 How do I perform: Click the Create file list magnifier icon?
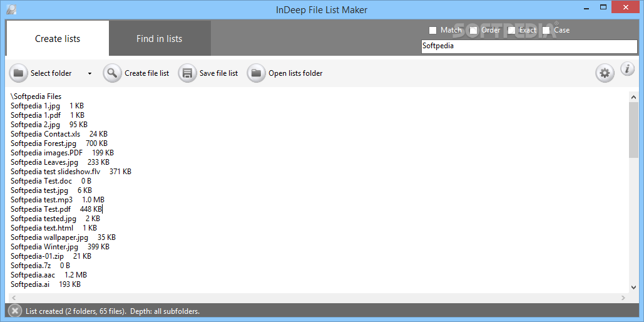coord(112,73)
